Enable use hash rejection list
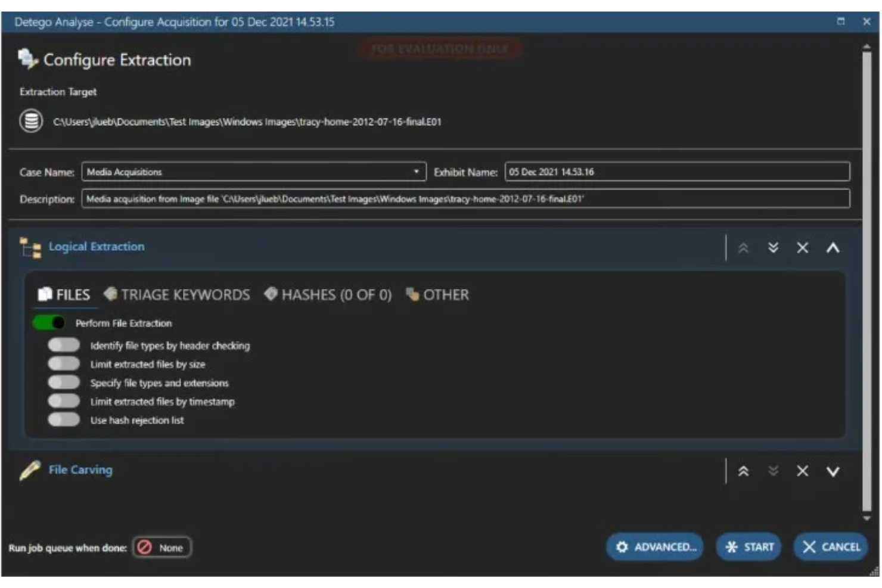The height and width of the screenshot is (588, 882). click(64, 419)
